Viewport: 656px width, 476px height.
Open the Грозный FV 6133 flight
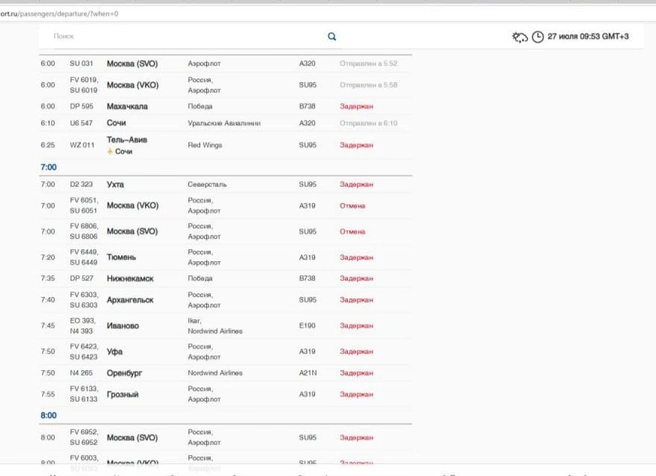pos(226,394)
